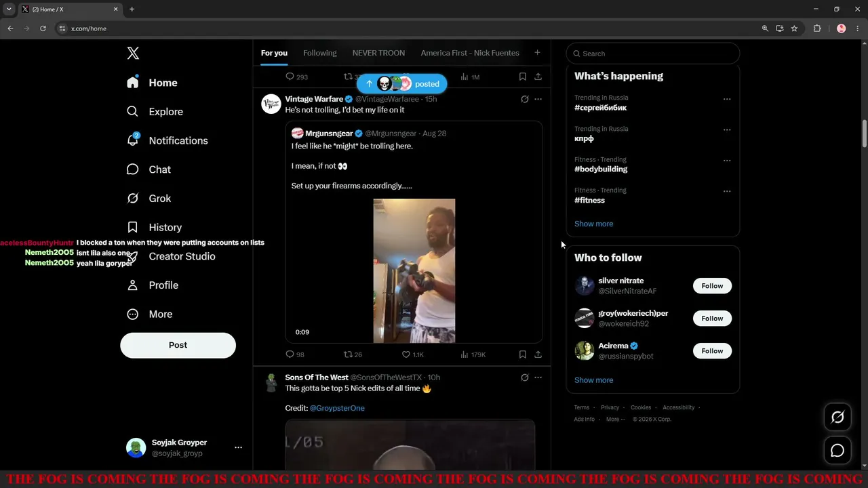Viewport: 868px width, 488px height.
Task: Open America First - Nick Fuentes tab
Action: [x=470, y=53]
